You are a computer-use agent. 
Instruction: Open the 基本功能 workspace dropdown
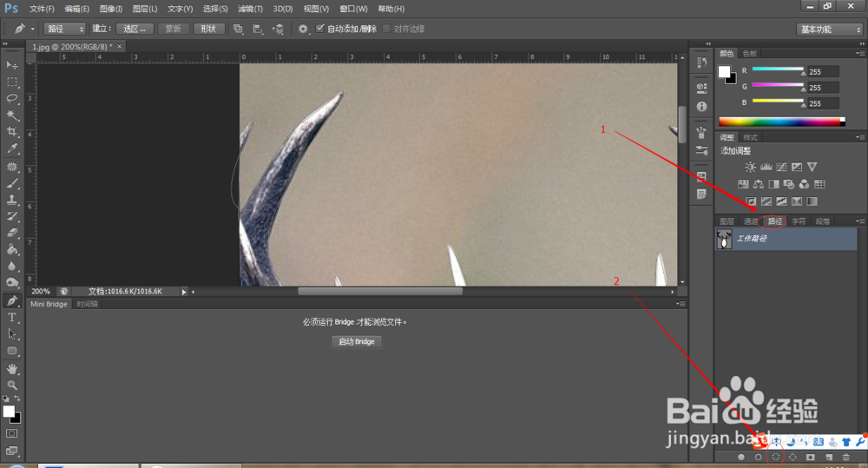830,30
